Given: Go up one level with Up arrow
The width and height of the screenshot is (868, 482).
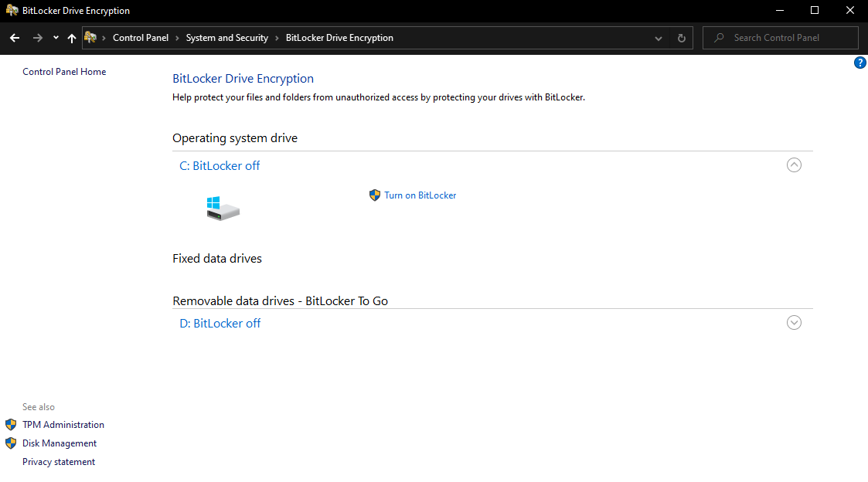Looking at the screenshot, I should click(x=72, y=38).
